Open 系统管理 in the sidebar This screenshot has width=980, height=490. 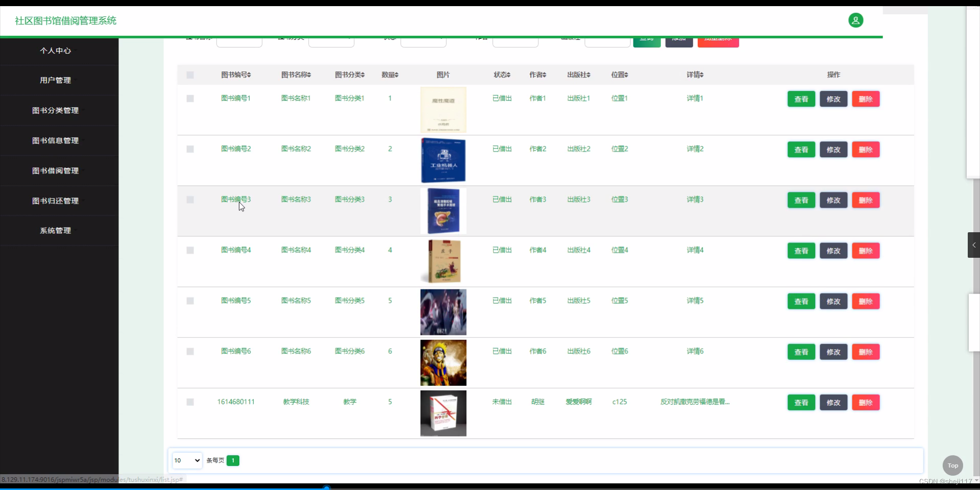point(56,230)
